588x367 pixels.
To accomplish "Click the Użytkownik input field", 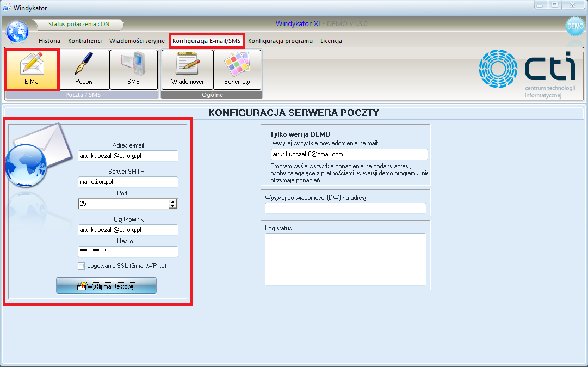I will coord(128,230).
